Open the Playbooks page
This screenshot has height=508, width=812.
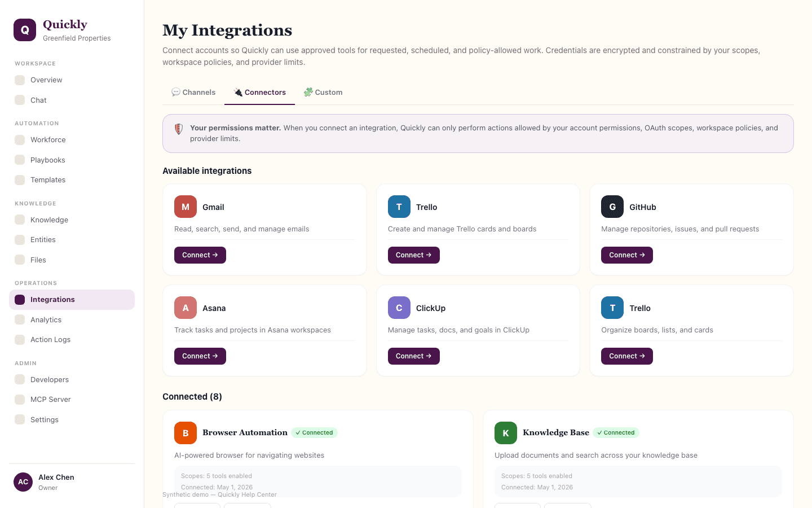72,160
